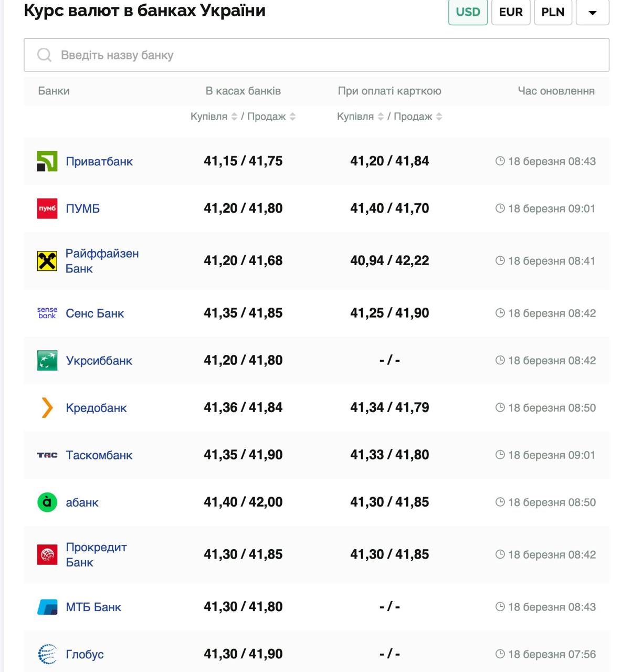Screen dimensions: 621x672
Task: Click the ПУМБ red logo icon
Action: tap(47, 208)
